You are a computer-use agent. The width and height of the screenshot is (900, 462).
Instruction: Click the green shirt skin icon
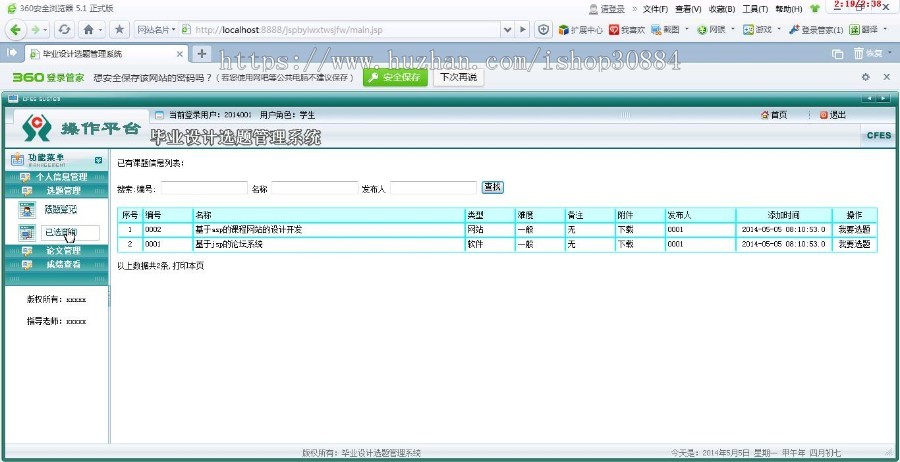point(815,9)
